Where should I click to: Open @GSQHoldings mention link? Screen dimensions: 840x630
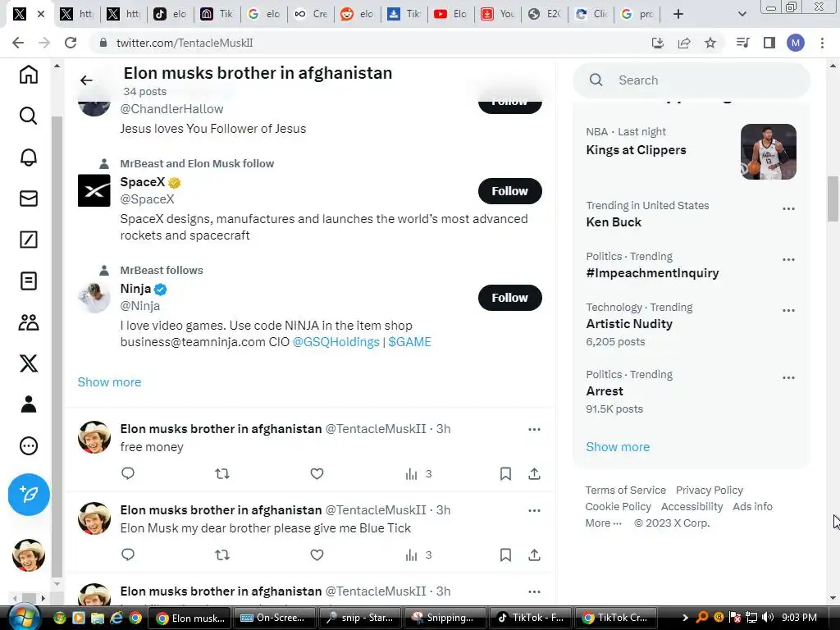[336, 342]
